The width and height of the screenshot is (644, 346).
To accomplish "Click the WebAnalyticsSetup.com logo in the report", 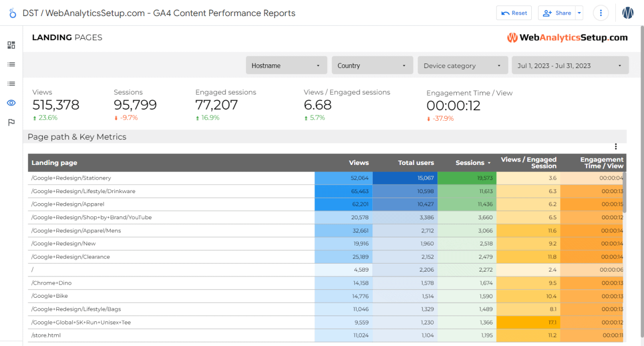I will coord(567,37).
